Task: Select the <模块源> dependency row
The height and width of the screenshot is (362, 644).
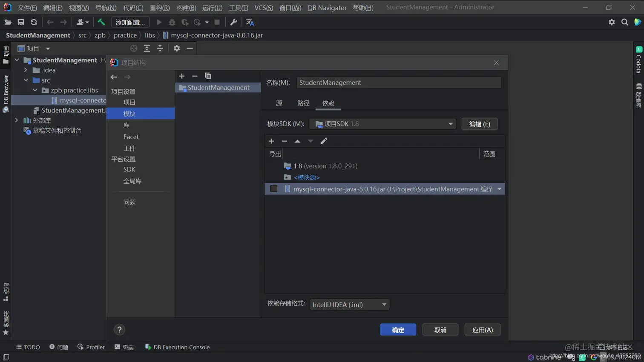Action: pyautogui.click(x=385, y=177)
